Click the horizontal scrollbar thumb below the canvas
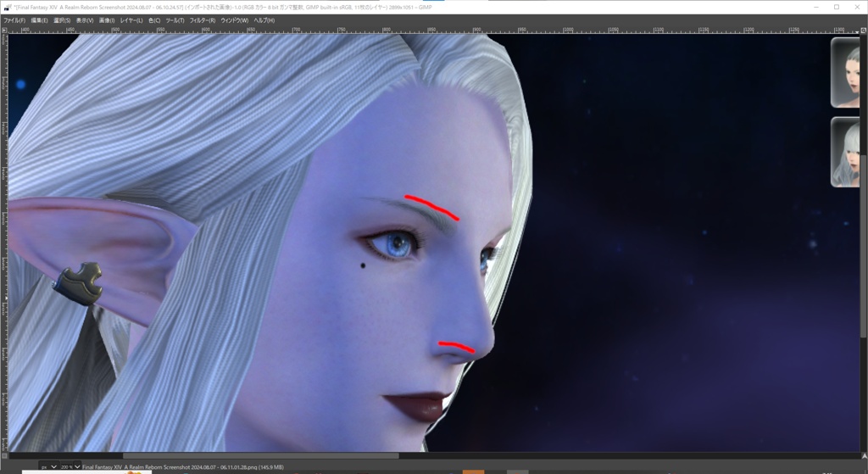This screenshot has height=474, width=868. (260, 455)
